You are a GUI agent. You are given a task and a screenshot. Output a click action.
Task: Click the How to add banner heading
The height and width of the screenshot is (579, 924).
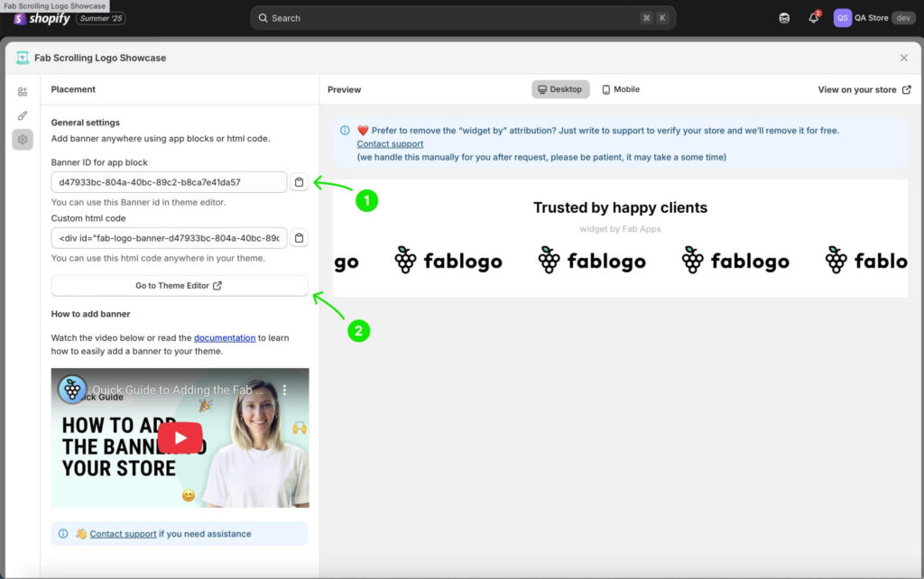tap(91, 314)
